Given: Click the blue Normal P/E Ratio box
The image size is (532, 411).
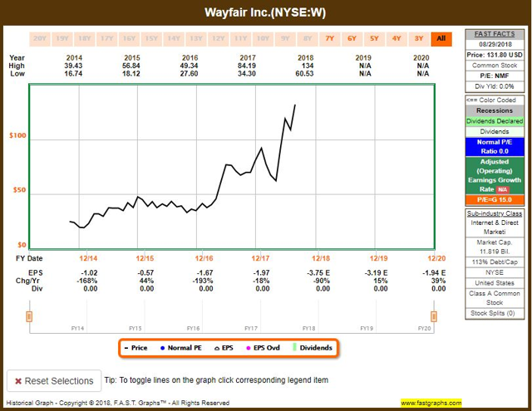Looking at the screenshot, I should 495,147.
